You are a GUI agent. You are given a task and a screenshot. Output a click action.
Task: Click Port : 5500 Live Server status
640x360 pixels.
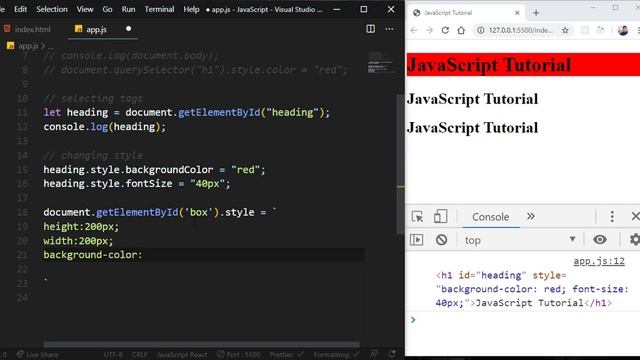click(238, 355)
